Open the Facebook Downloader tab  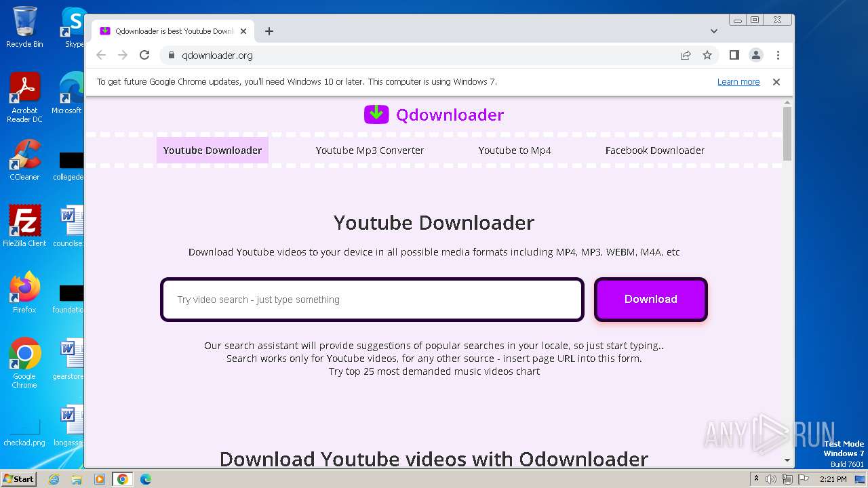coord(655,150)
